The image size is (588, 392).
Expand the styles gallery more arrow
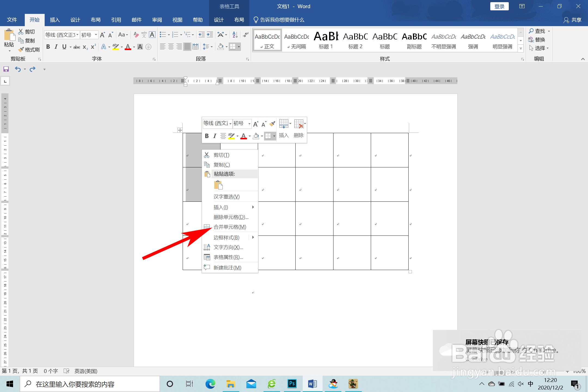[520, 49]
